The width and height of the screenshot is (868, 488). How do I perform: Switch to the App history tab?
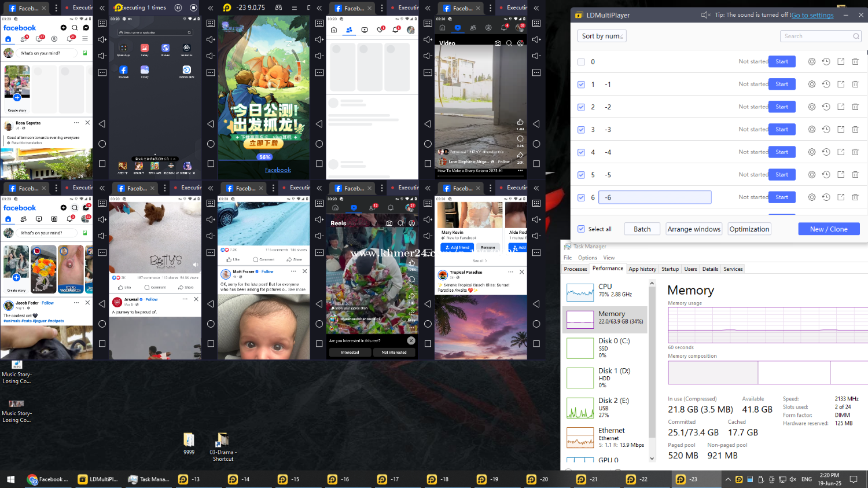[642, 269]
